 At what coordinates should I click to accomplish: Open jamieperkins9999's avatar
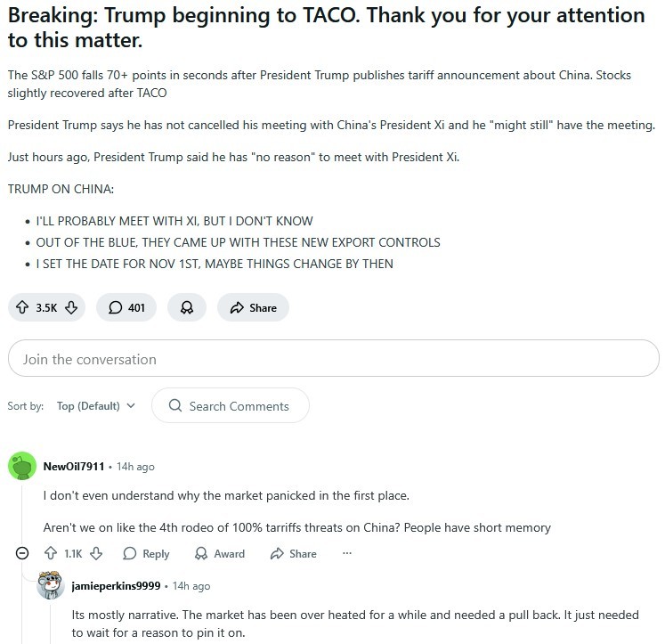[51, 585]
